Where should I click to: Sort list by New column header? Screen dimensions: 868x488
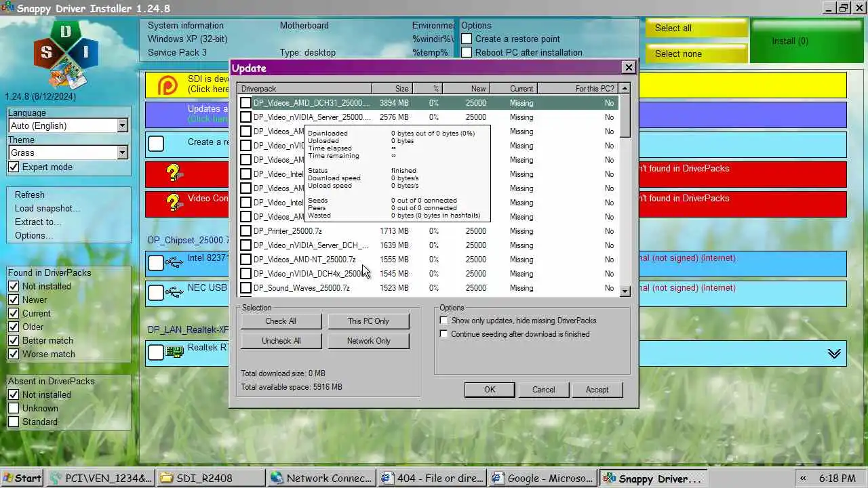pos(467,89)
